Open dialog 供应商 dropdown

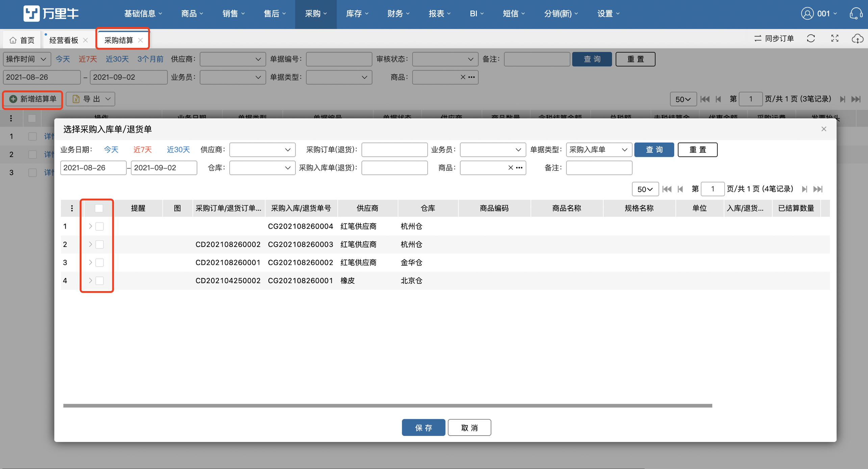(262, 150)
